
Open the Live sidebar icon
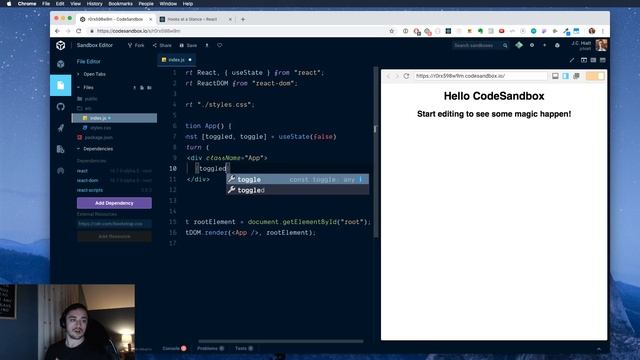coord(60,171)
